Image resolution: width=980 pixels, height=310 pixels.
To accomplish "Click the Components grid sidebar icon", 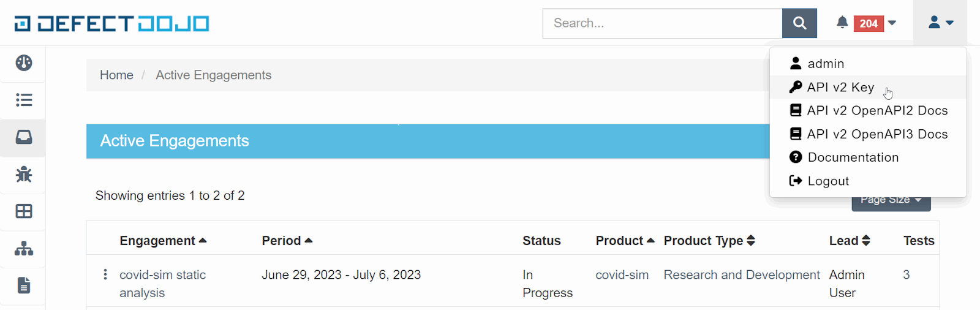I will 24,211.
